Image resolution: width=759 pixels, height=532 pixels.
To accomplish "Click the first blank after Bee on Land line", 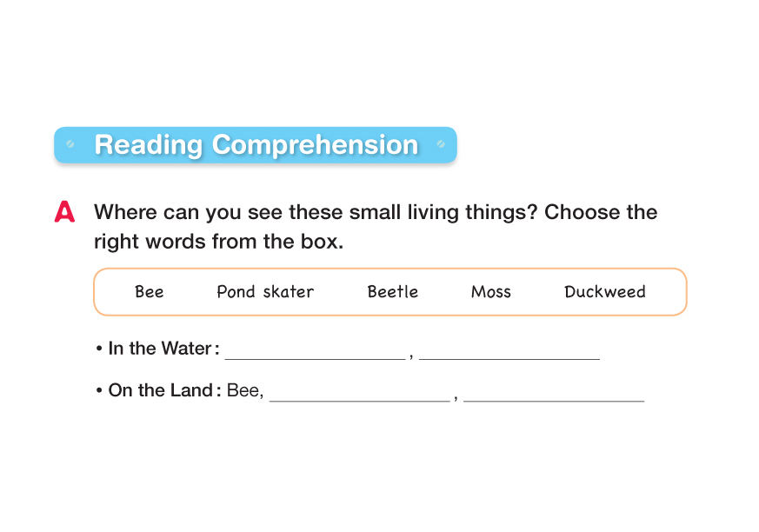I will [360, 393].
